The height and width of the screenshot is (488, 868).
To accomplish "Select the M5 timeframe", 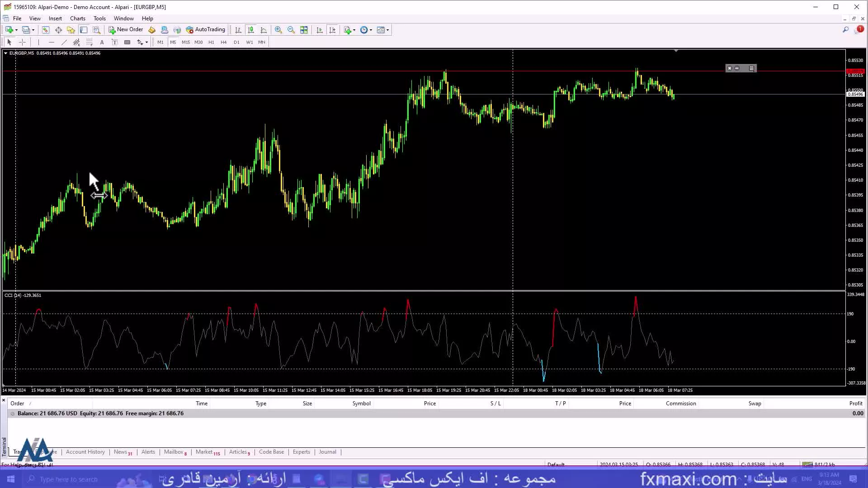I will [172, 42].
